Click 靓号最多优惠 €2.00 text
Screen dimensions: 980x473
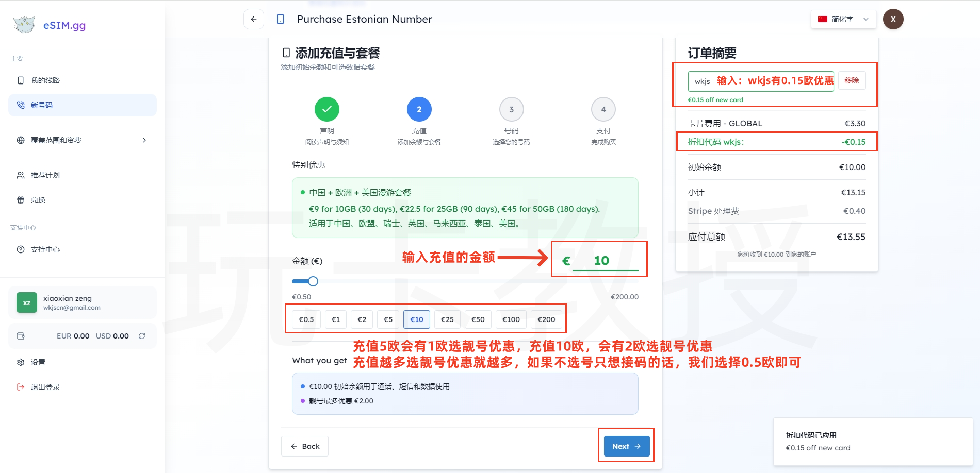tap(341, 401)
